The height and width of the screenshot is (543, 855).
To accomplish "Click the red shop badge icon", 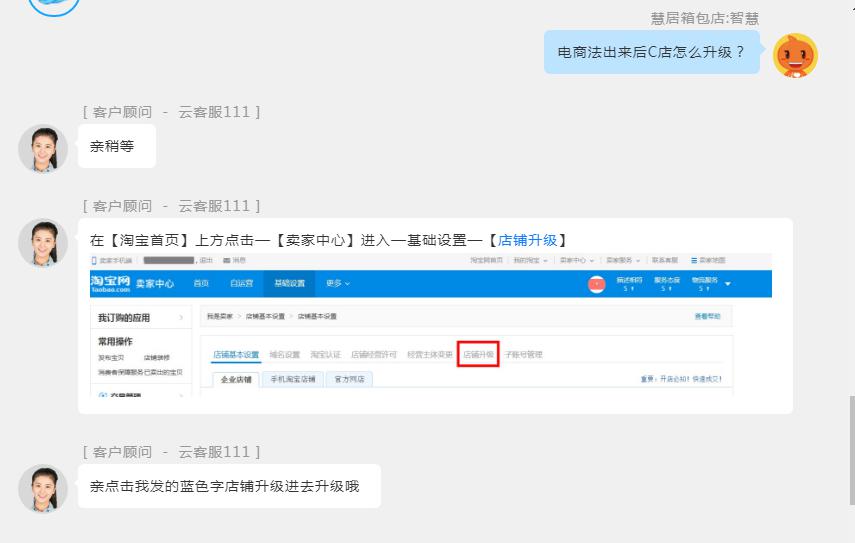I will click(x=596, y=284).
